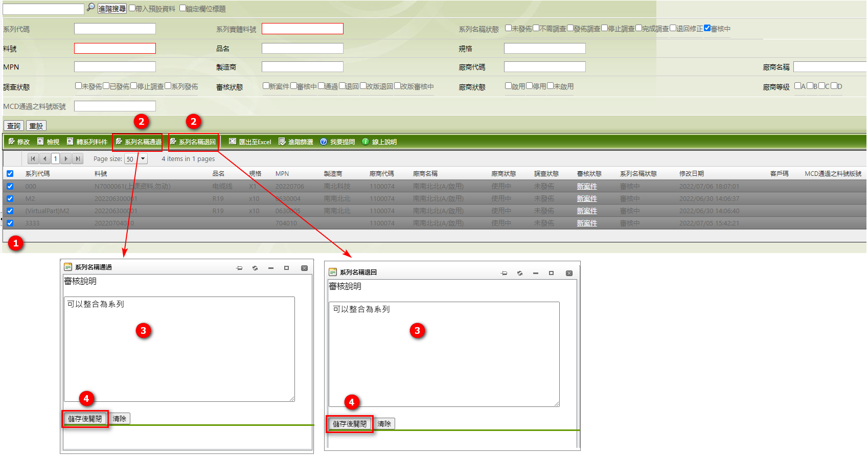This screenshot has width=868, height=455.
Task: Reload the 系列名稱退回 dialog
Action: pos(520,273)
